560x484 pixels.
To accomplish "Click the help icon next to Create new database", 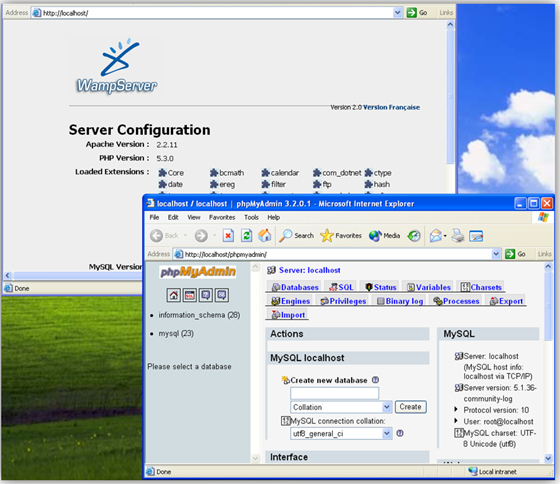I will [x=375, y=380].
